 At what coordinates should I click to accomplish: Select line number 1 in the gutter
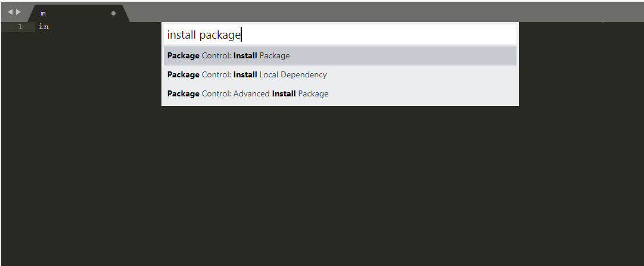pyautogui.click(x=20, y=27)
